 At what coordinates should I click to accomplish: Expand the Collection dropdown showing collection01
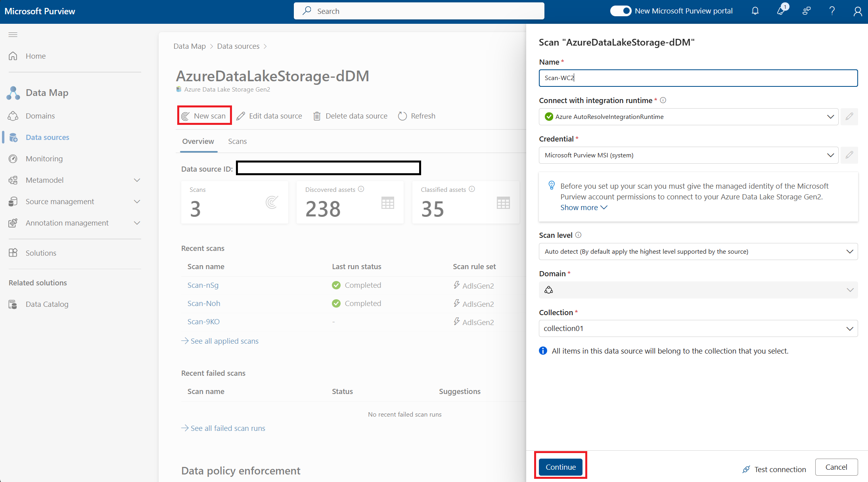(x=850, y=328)
